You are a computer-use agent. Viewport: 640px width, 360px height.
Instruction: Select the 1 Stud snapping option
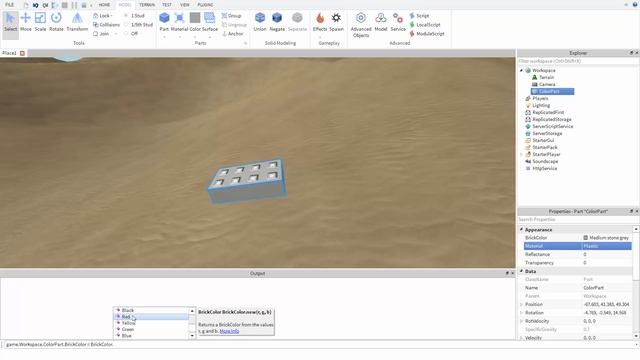pos(134,16)
